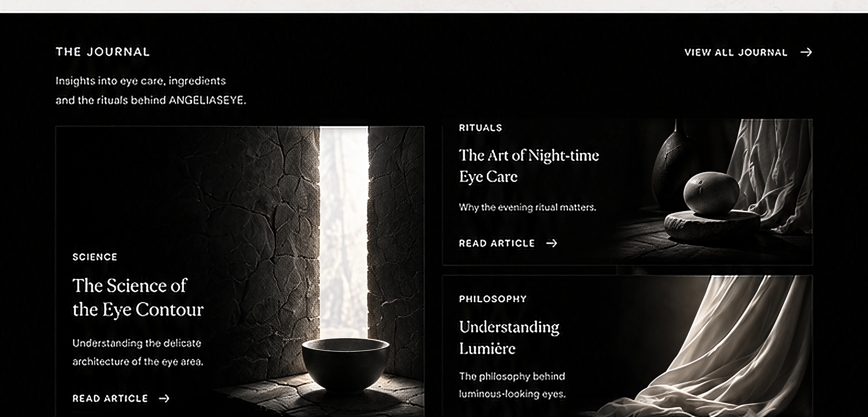868x417 pixels.
Task: Open the headline The Art of Night-time Eye Care
Action: (529, 166)
